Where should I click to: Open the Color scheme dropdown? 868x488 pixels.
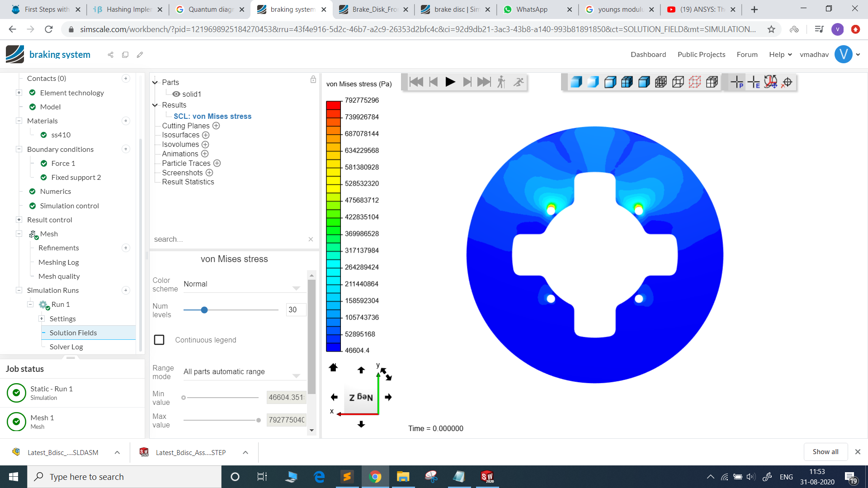tap(242, 284)
